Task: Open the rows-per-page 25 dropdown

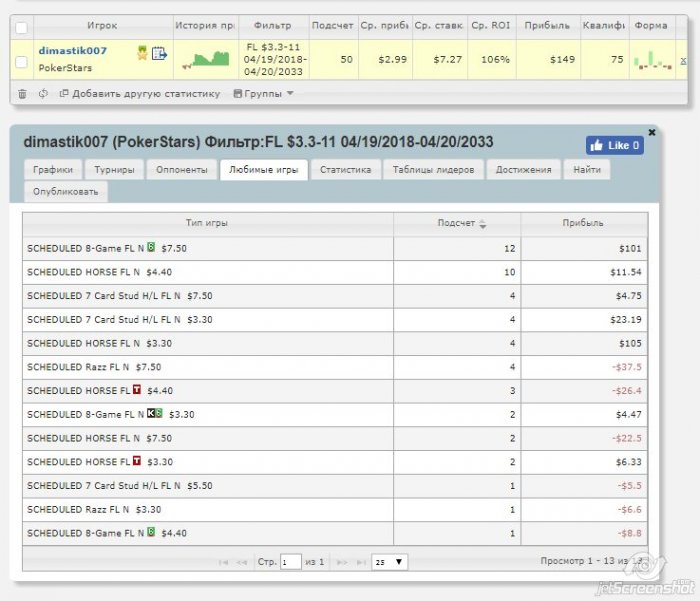Action: tap(389, 562)
